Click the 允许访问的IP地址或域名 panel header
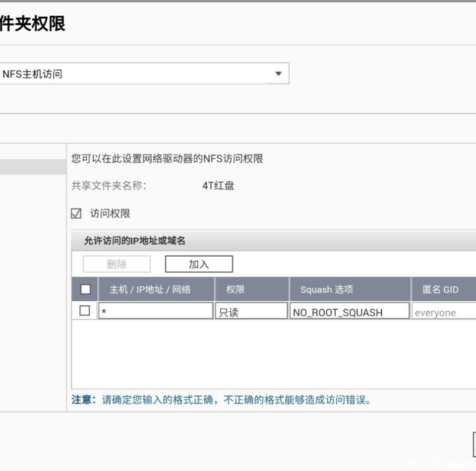The width and height of the screenshot is (476, 471). (x=134, y=241)
